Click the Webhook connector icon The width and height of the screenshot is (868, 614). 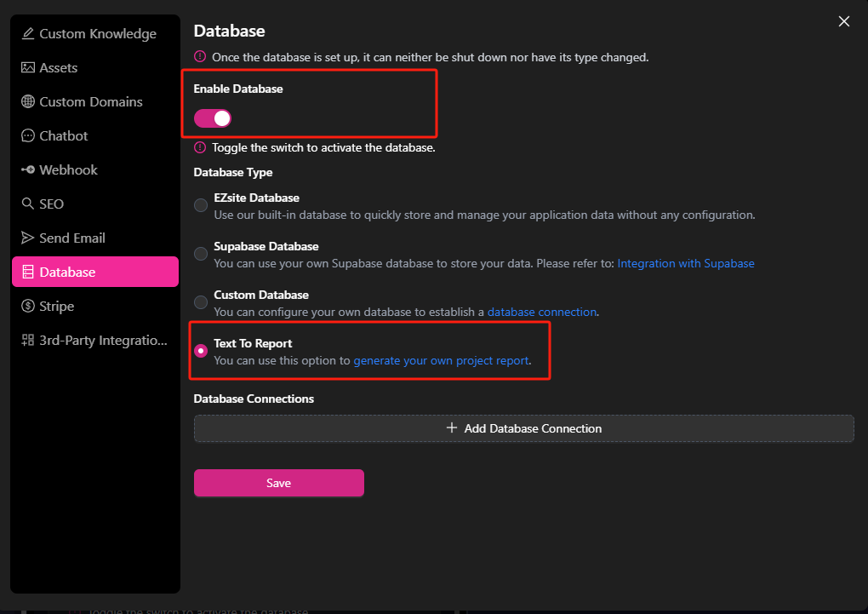pos(28,169)
